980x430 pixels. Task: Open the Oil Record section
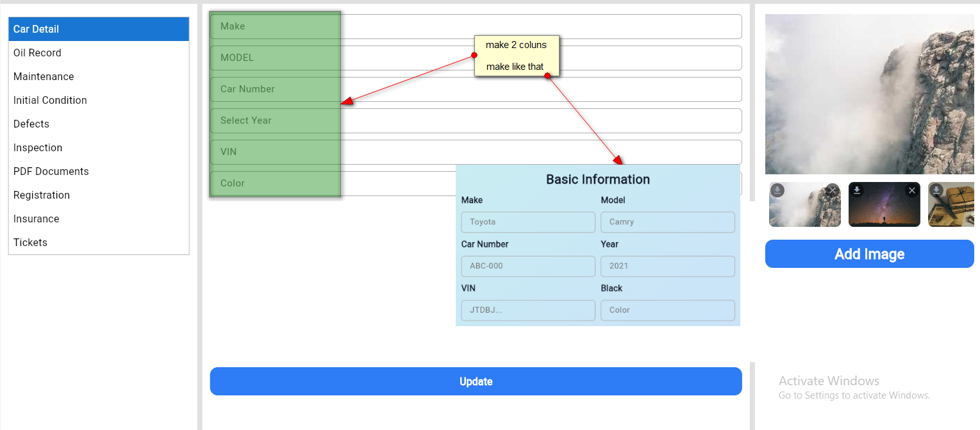coord(37,53)
